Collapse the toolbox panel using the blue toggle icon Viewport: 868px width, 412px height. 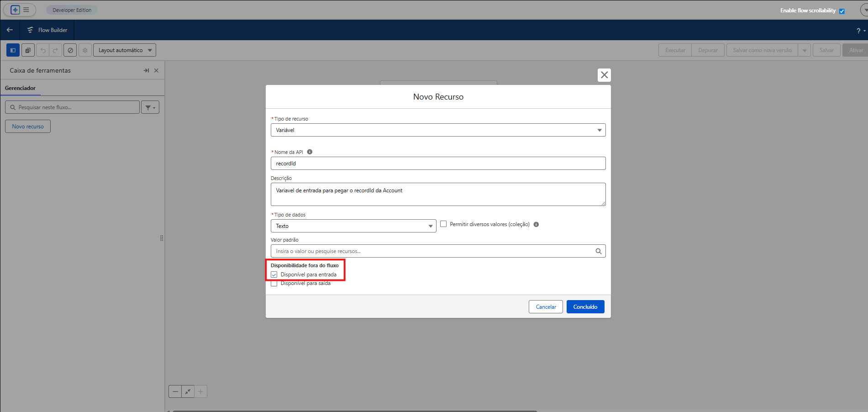tap(12, 50)
